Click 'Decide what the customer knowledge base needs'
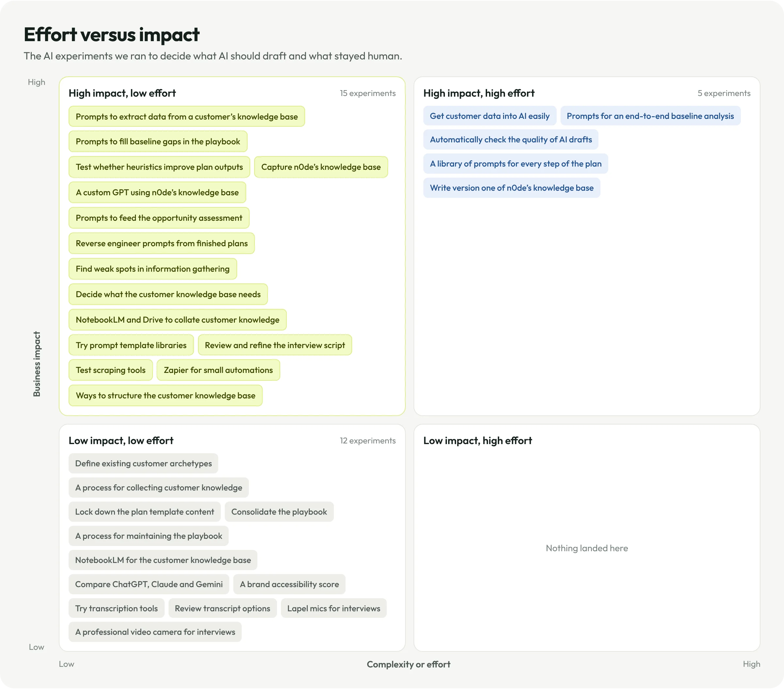 pos(168,295)
